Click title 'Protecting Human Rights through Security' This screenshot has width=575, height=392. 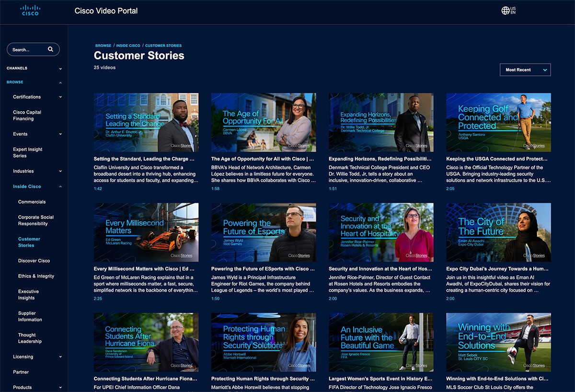pyautogui.click(x=263, y=379)
